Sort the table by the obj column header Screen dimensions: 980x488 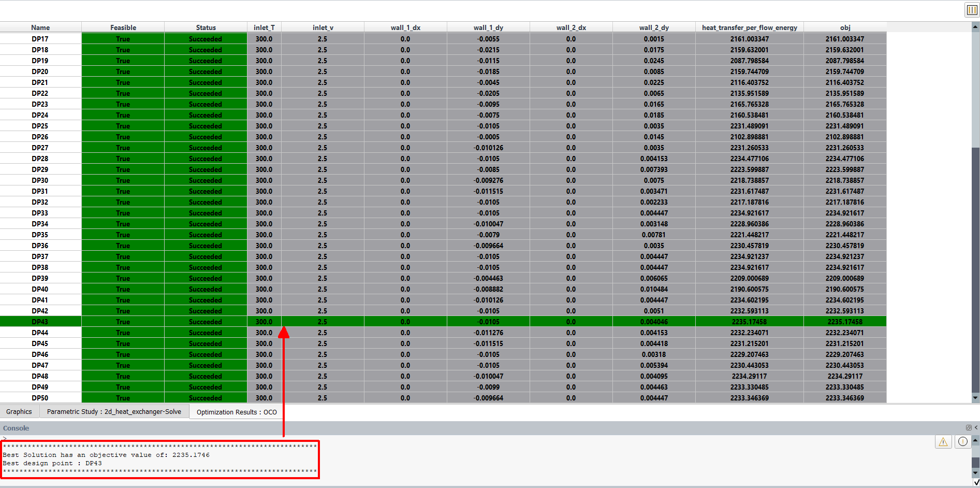[x=844, y=27]
